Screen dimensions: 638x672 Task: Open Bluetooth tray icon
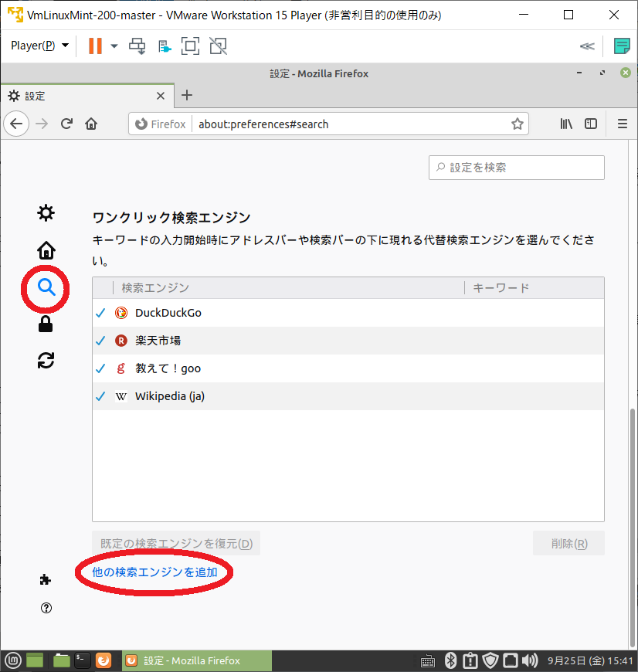[450, 660]
